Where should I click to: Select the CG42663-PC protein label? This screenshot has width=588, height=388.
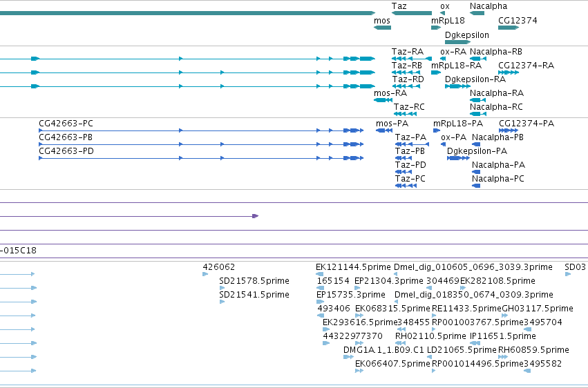pyautogui.click(x=66, y=124)
